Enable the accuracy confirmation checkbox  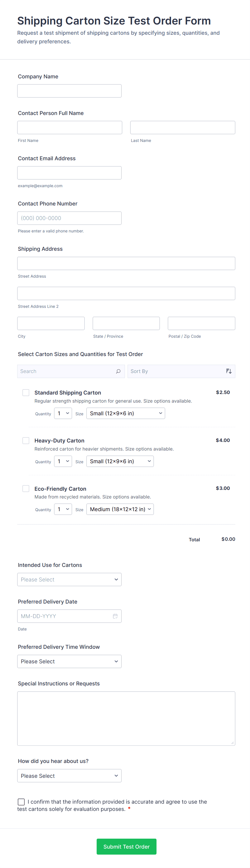(21, 802)
